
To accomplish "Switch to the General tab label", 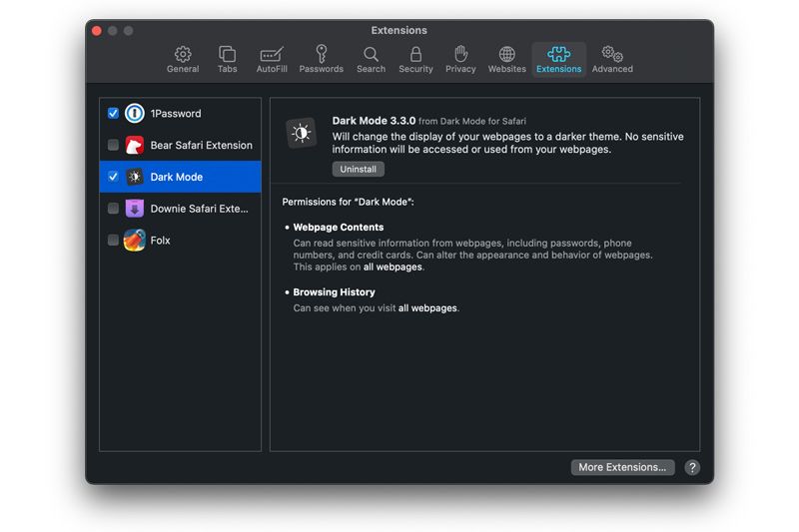I will (183, 69).
